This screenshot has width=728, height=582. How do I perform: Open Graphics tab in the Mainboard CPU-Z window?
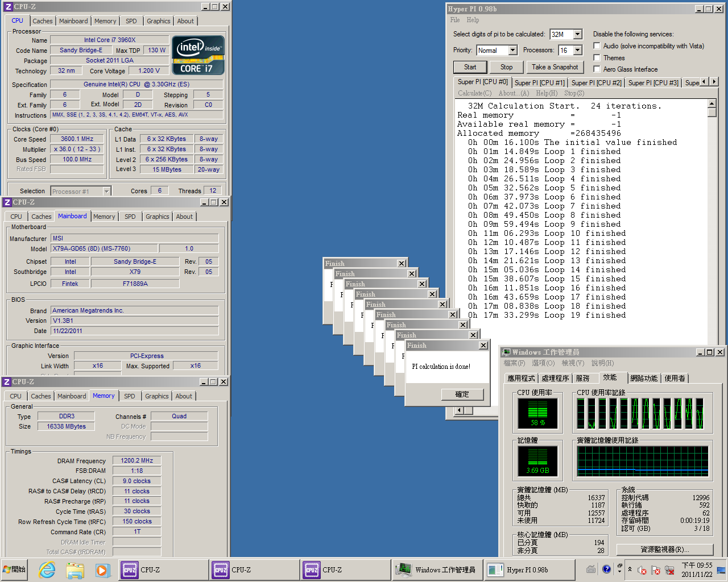point(158,217)
